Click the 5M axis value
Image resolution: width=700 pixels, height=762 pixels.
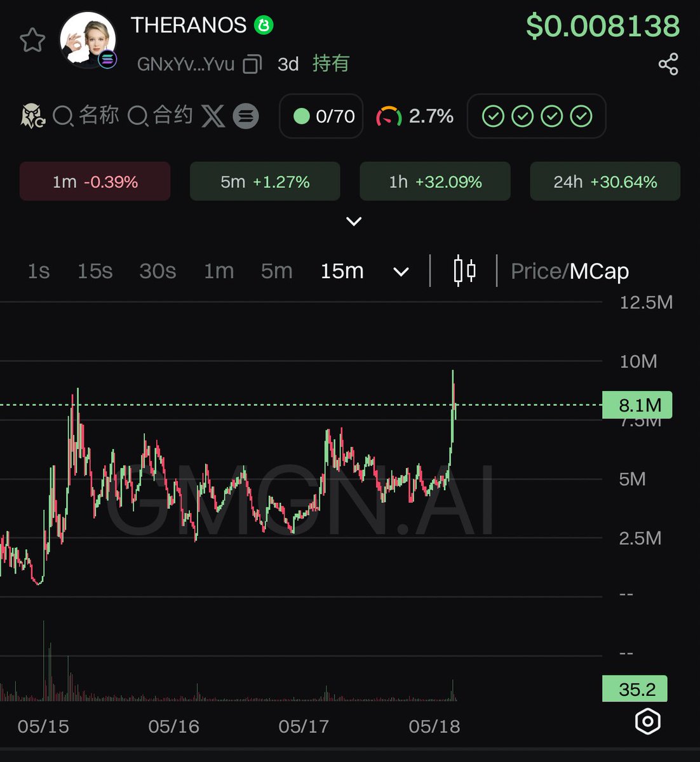(632, 479)
